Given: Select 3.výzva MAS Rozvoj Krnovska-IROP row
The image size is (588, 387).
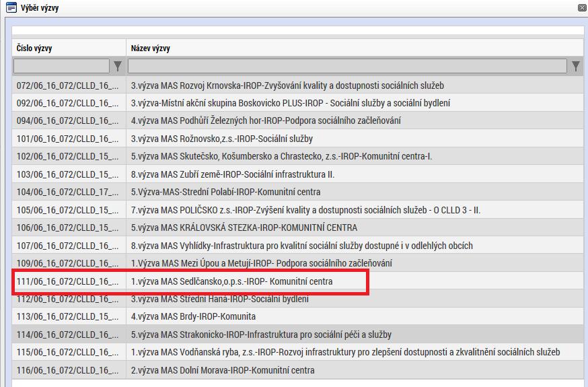Looking at the screenshot, I should point(287,85).
